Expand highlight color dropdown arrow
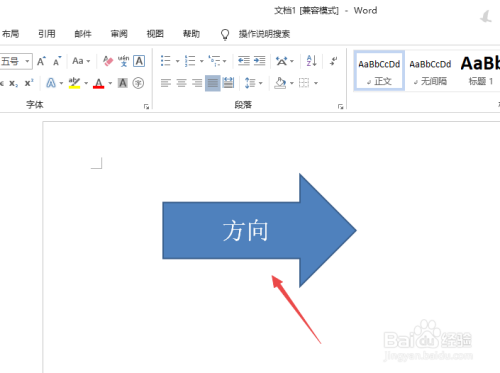The image size is (500, 373). click(86, 83)
